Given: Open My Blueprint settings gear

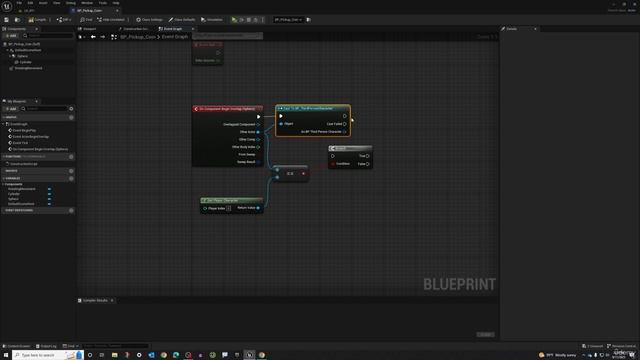Looking at the screenshot, I should 71,109.
